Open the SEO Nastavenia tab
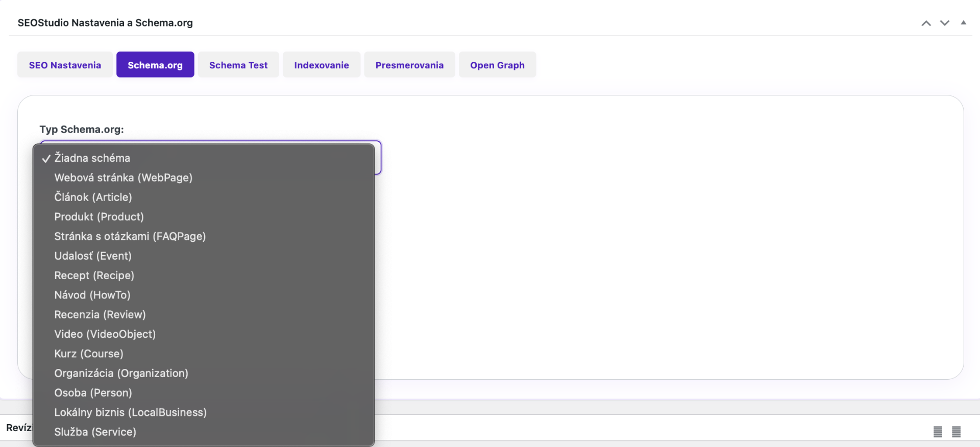Image resolution: width=980 pixels, height=447 pixels. pyautogui.click(x=65, y=65)
